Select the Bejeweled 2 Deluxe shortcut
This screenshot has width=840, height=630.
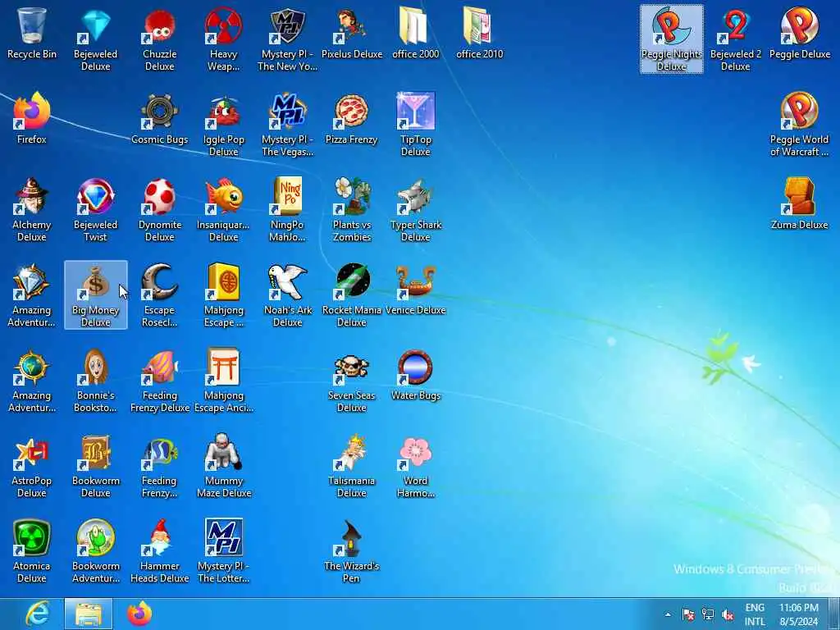pyautogui.click(x=736, y=39)
